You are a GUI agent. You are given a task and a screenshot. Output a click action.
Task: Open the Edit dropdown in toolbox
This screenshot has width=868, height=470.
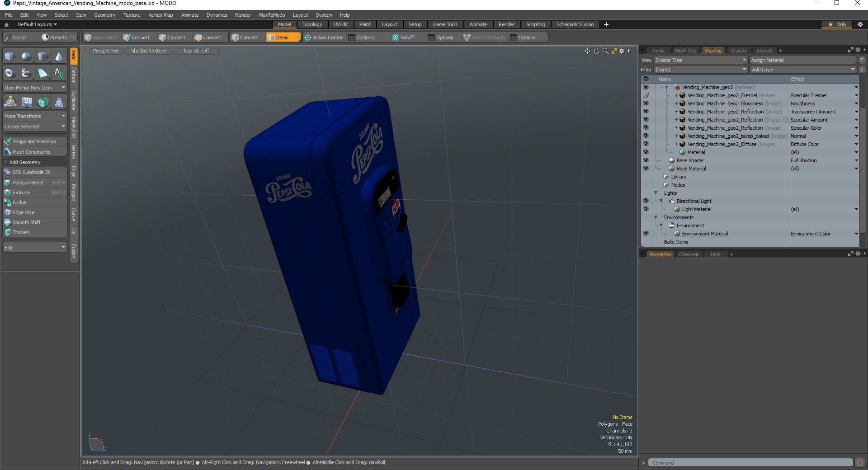click(35, 248)
